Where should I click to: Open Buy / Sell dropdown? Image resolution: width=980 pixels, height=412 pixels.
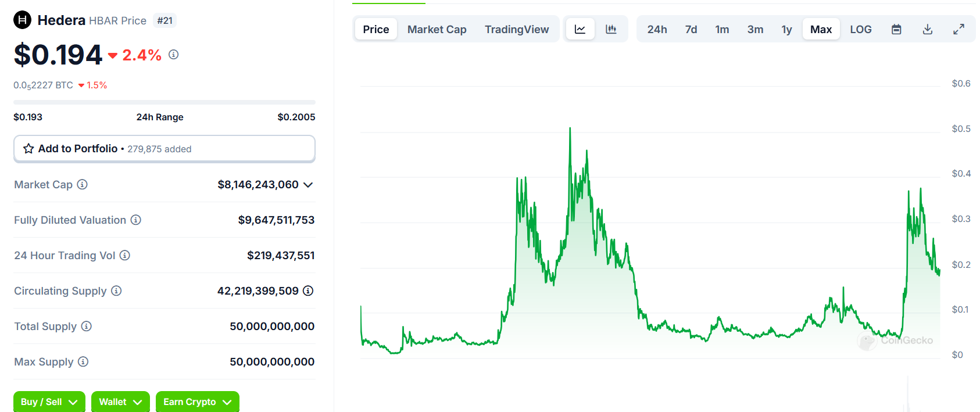point(49,402)
